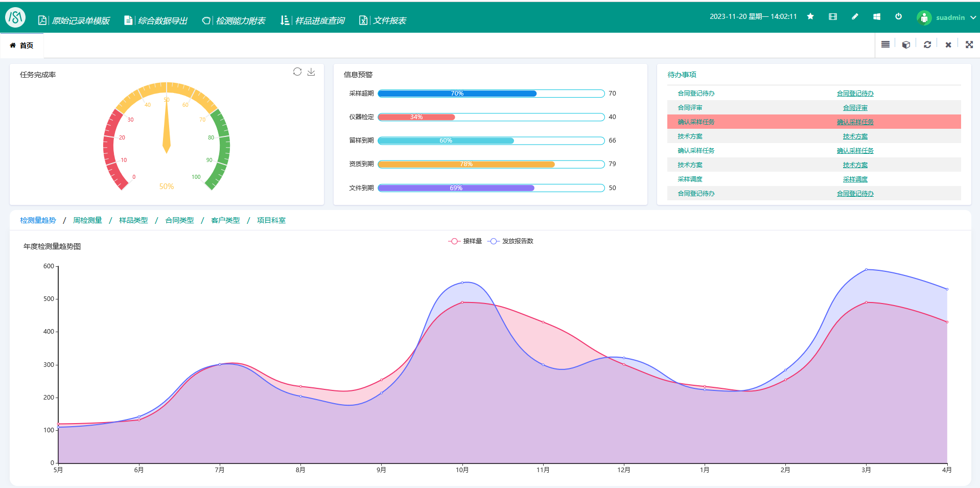Click the 文件到期 69% progress bar
This screenshot has width=980, height=488.
491,188
